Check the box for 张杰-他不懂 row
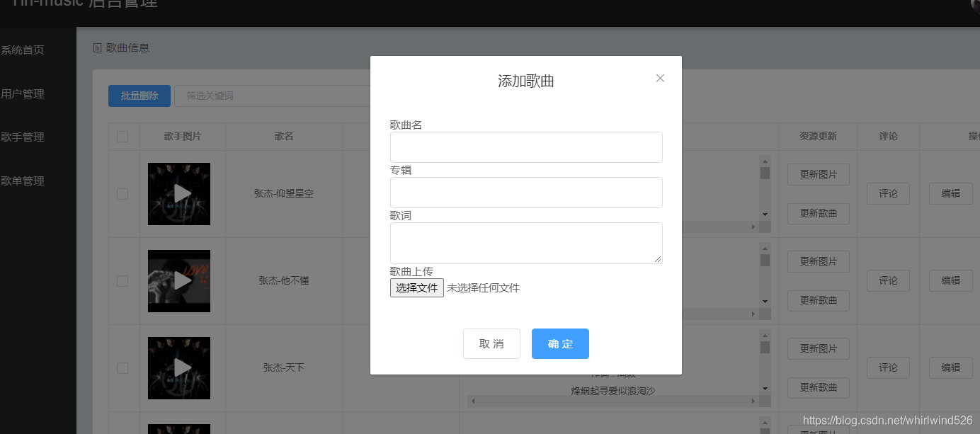Screen dimensions: 980x434 pyautogui.click(x=122, y=280)
